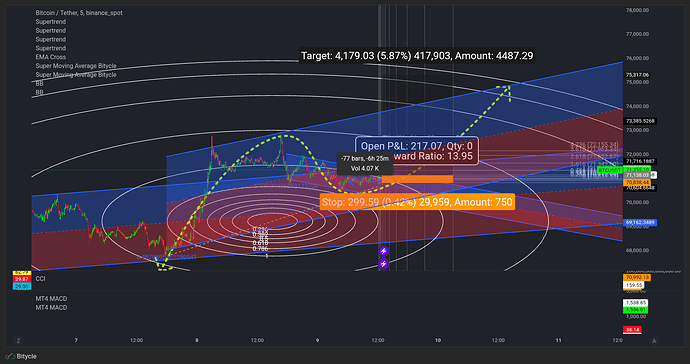
Task: Click the 76,000.00 price axis label
Action: click(637, 58)
